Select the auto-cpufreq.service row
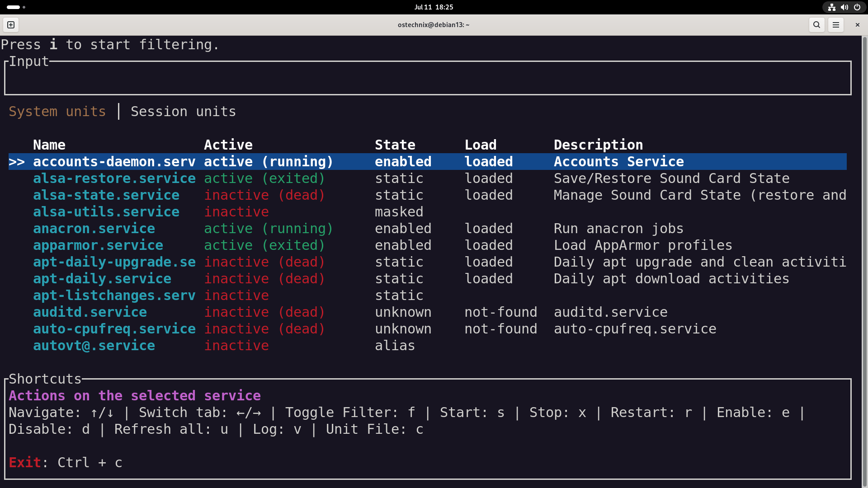This screenshot has height=488, width=868. click(x=114, y=328)
